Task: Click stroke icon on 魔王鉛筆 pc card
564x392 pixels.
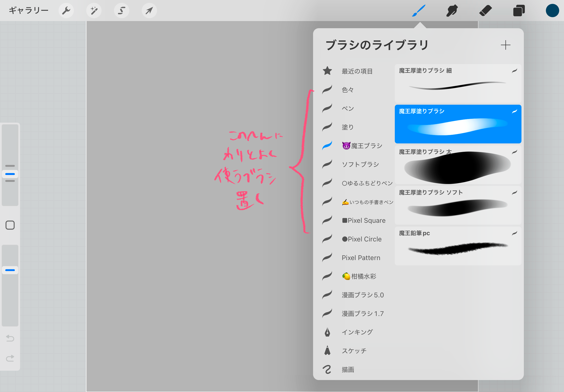Action: 514,233
